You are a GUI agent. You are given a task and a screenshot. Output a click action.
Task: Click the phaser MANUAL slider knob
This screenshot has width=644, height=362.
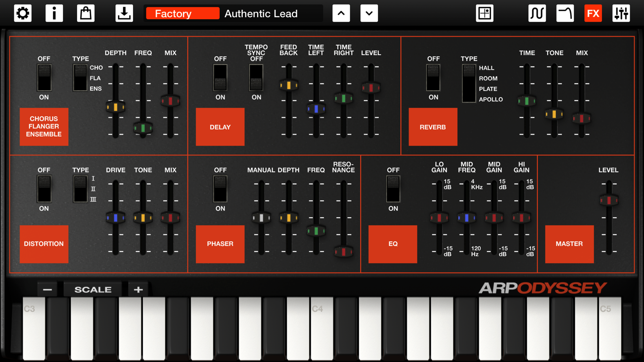[x=261, y=218]
